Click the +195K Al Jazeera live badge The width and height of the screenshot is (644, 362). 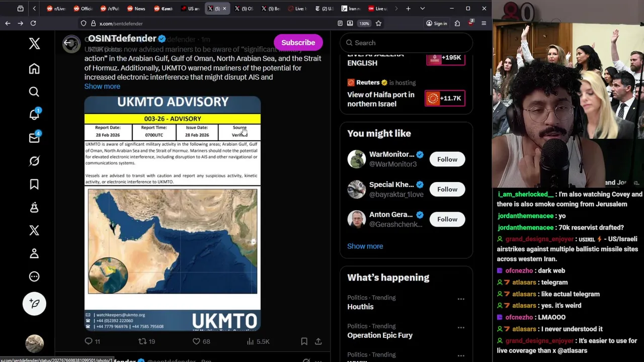pyautogui.click(x=445, y=58)
